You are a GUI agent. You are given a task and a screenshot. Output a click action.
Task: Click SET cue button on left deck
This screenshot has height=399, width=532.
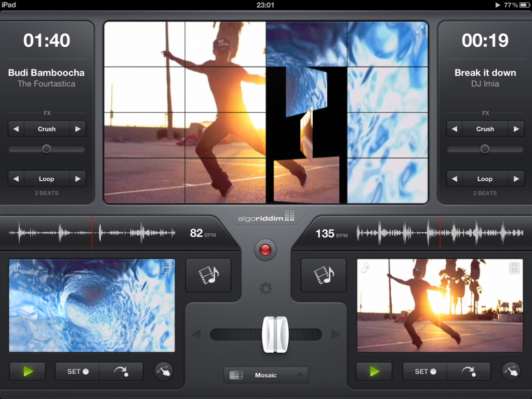click(x=78, y=371)
